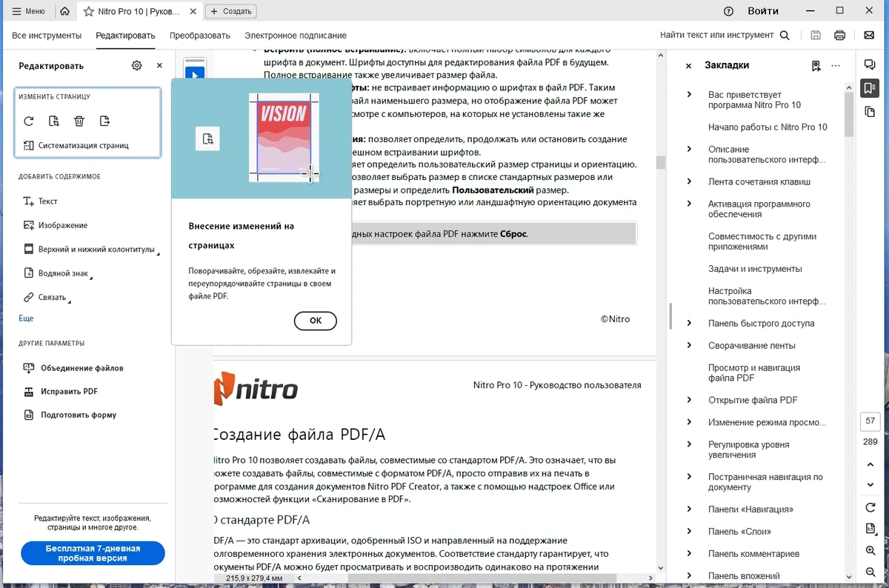Open Просмотр и навигация файла PDF bookmark
This screenshot has width=889, height=588.
point(754,372)
